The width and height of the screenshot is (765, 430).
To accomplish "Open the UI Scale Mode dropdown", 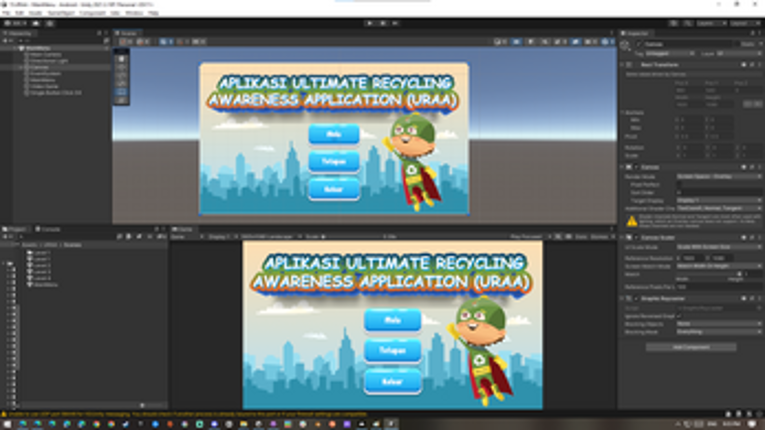I will pyautogui.click(x=719, y=247).
